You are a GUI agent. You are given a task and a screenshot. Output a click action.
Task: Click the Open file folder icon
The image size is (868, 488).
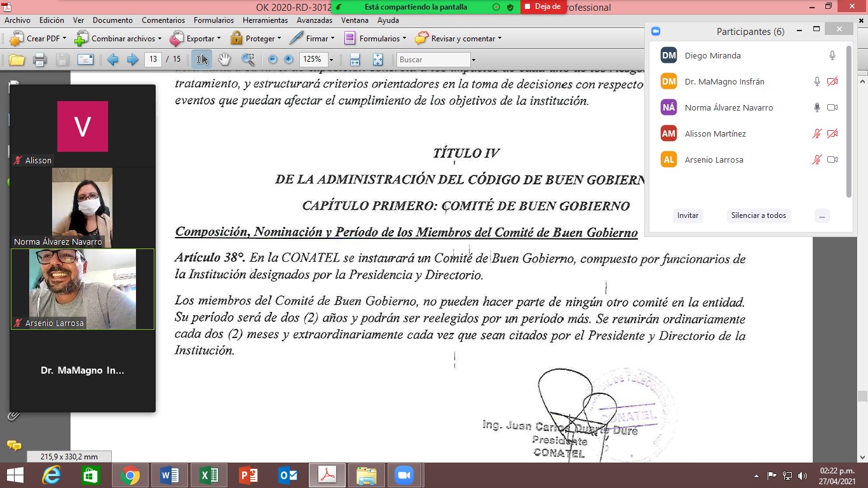point(17,60)
